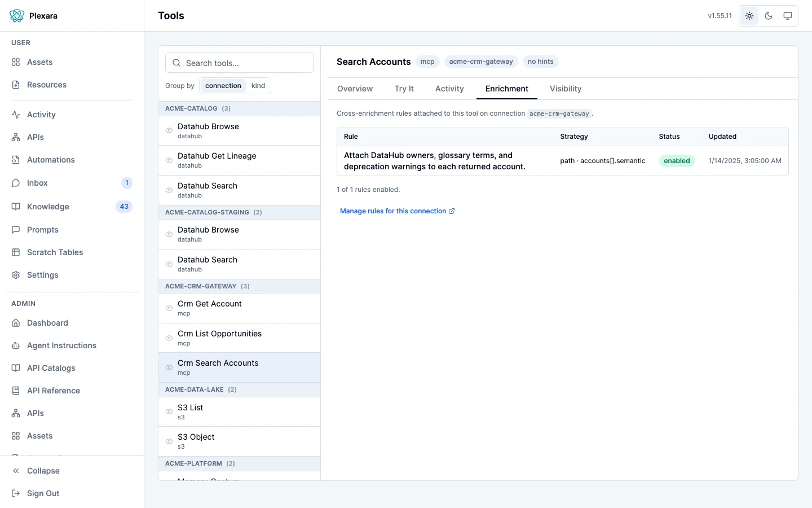Select the S3 Object tool

[239, 441]
